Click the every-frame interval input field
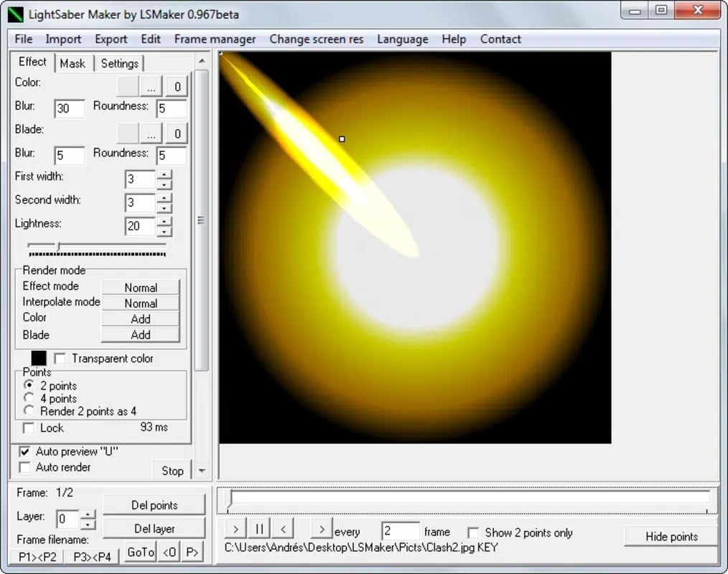This screenshot has width=728, height=574. [400, 531]
